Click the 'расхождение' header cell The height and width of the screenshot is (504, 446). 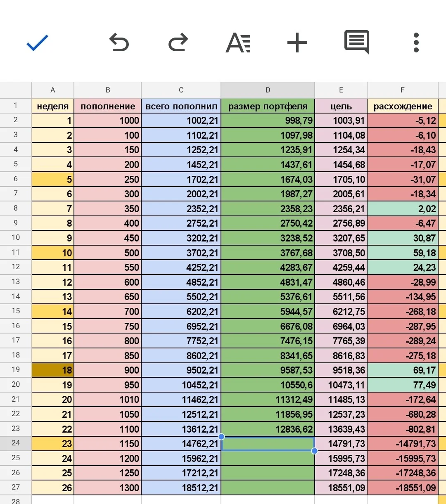click(403, 106)
